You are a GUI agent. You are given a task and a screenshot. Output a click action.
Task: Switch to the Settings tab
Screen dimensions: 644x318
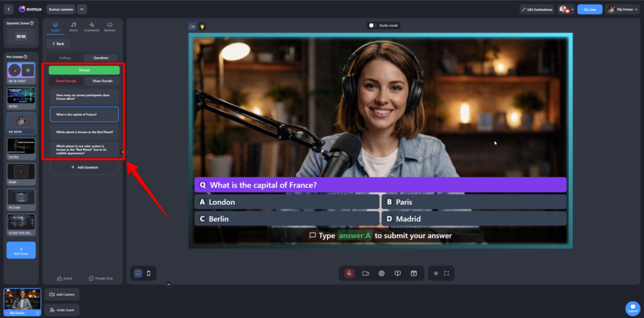pyautogui.click(x=65, y=58)
